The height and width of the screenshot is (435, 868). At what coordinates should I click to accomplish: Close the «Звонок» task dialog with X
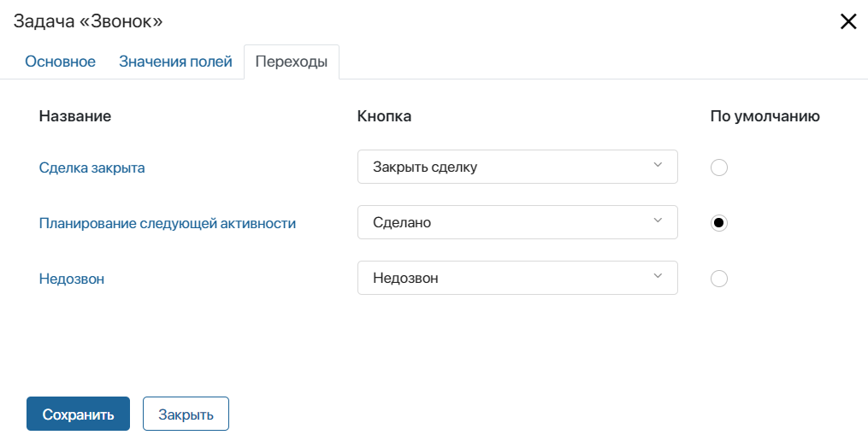(x=848, y=21)
